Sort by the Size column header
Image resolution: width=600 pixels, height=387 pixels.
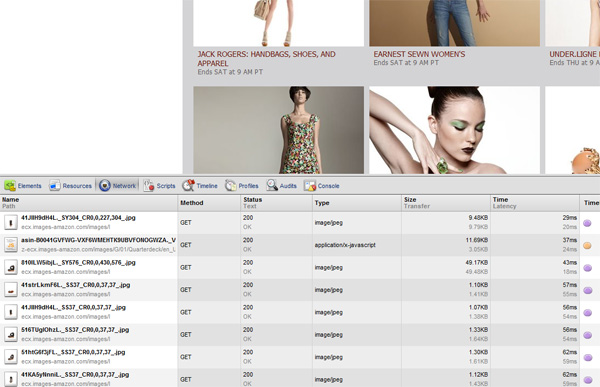(x=446, y=203)
